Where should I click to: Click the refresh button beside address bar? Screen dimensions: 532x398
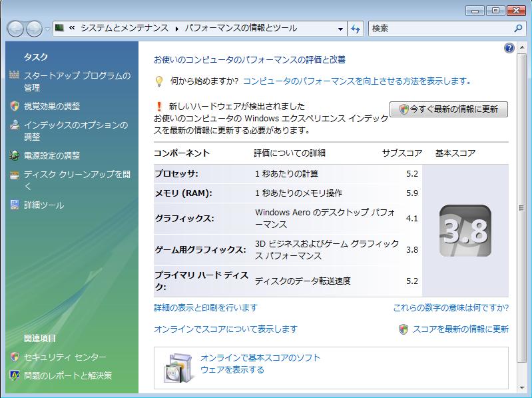356,29
